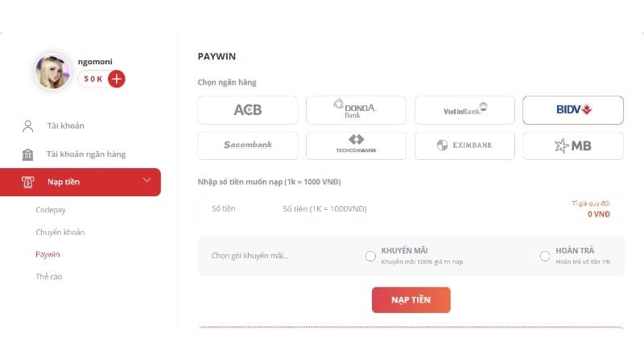The height and width of the screenshot is (362, 644).
Task: Pick the Eximbank logo option
Action: 464,146
